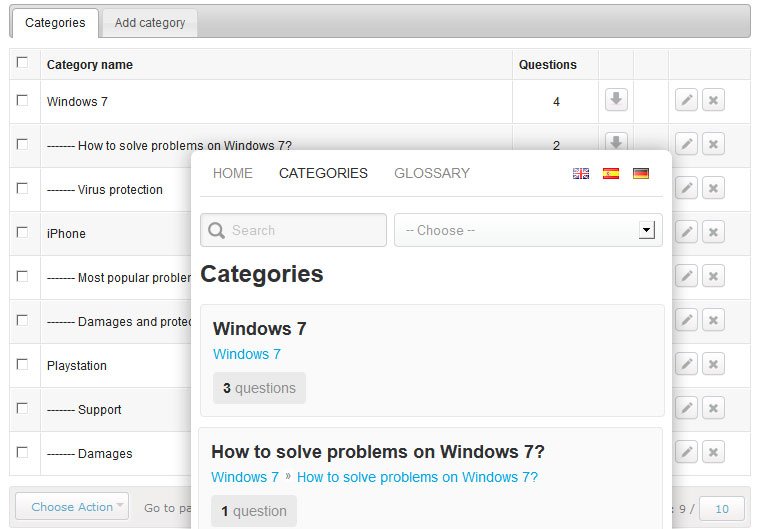Edit the Virus protection category
763x529 pixels.
pos(686,188)
